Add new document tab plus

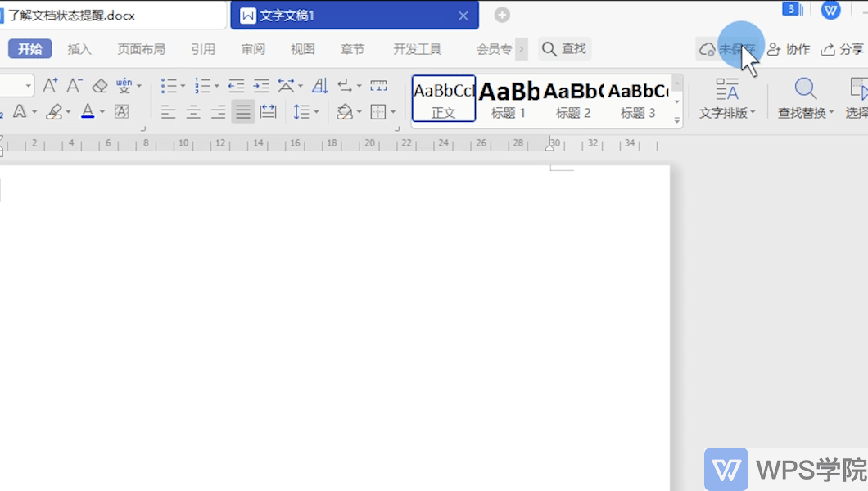coord(502,15)
